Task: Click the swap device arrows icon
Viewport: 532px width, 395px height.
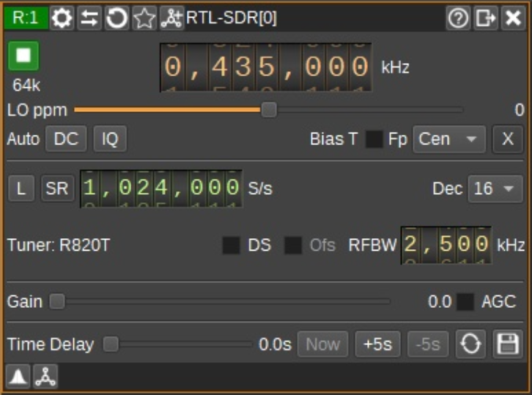Action: (x=89, y=18)
